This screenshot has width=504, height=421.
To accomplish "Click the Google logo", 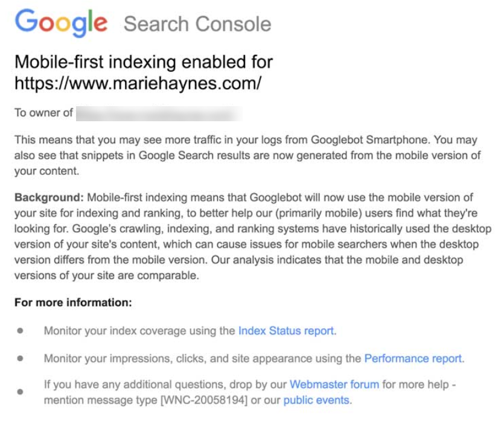I will pyautogui.click(x=61, y=23).
